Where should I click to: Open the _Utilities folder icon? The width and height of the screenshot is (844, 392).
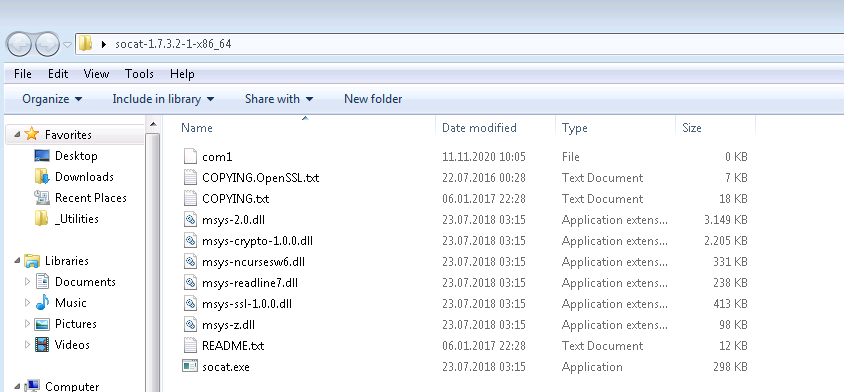point(41,219)
